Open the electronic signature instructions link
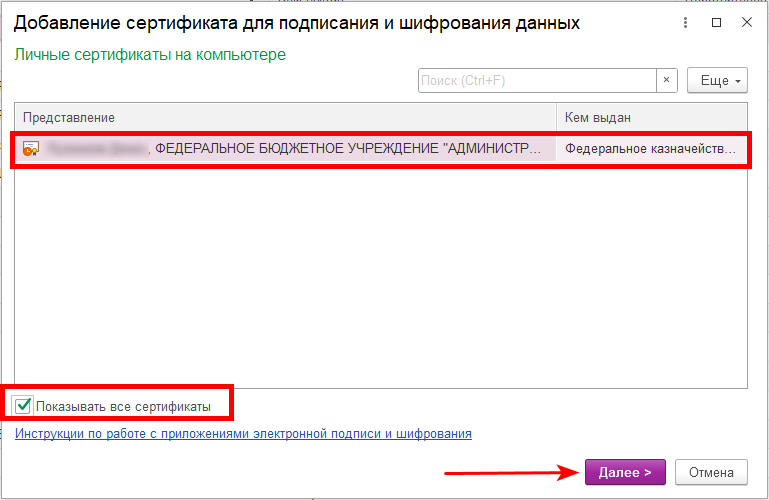This screenshot has width=769, height=500. pos(243,434)
